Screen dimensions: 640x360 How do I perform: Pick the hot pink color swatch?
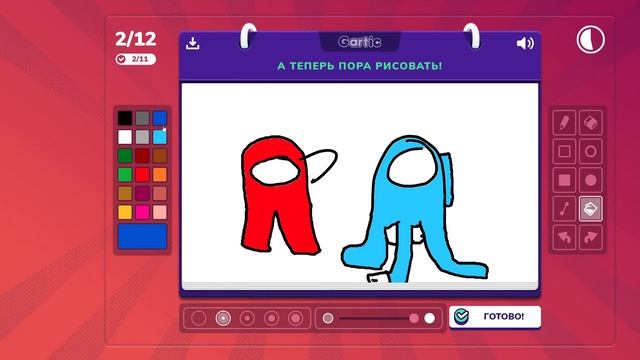click(x=142, y=212)
